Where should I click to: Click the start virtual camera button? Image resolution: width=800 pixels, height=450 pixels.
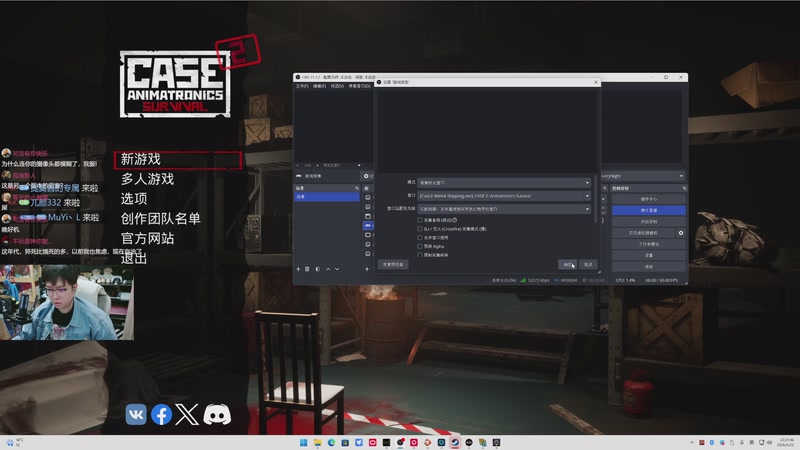coord(643,233)
